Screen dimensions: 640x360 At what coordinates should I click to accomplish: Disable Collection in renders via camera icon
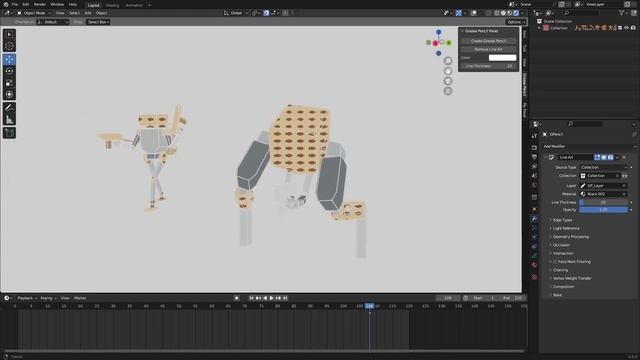coord(633,28)
